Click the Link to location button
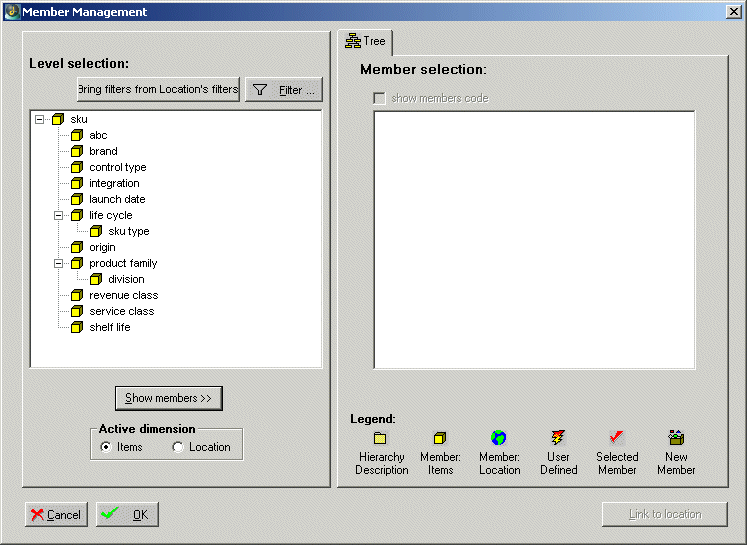747x545 pixels. (x=665, y=514)
